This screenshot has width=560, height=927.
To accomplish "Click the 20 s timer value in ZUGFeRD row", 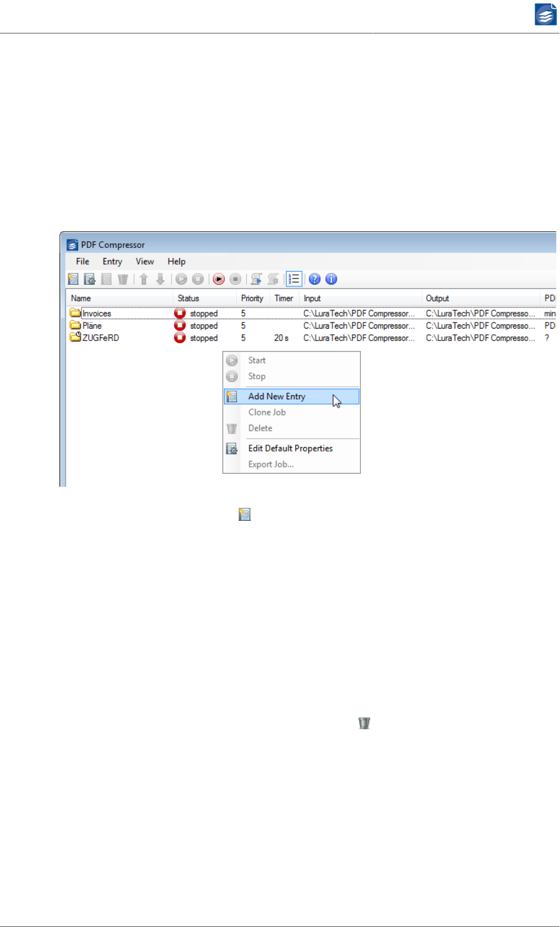I will pos(282,338).
